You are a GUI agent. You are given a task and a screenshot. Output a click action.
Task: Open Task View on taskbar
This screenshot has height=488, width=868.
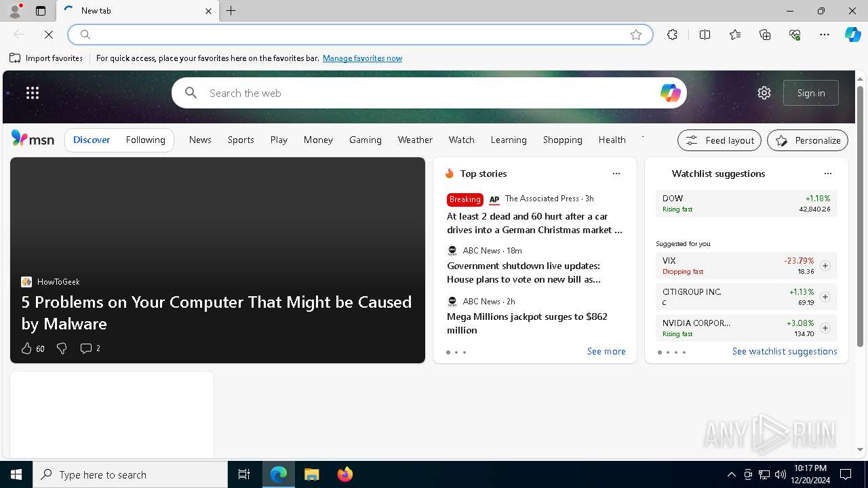(x=244, y=474)
